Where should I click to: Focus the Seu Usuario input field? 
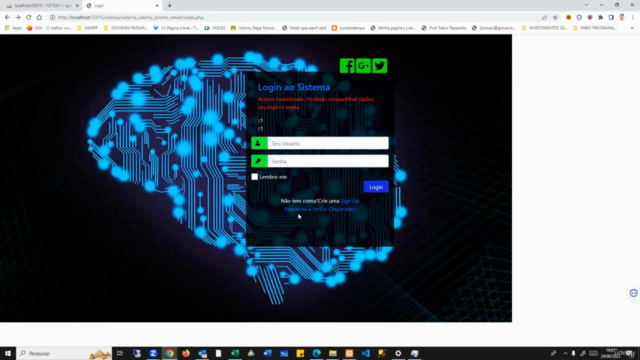coord(328,143)
